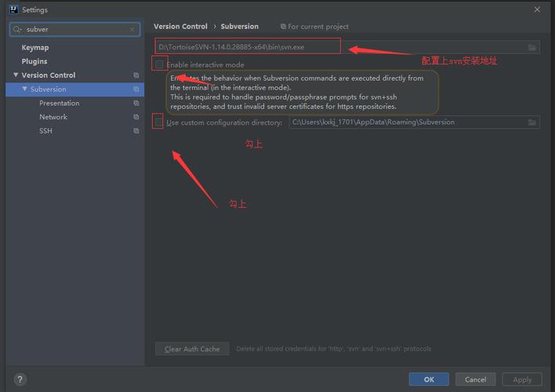Open Plugins settings page
Image resolution: width=555 pixels, height=392 pixels.
[x=34, y=61]
